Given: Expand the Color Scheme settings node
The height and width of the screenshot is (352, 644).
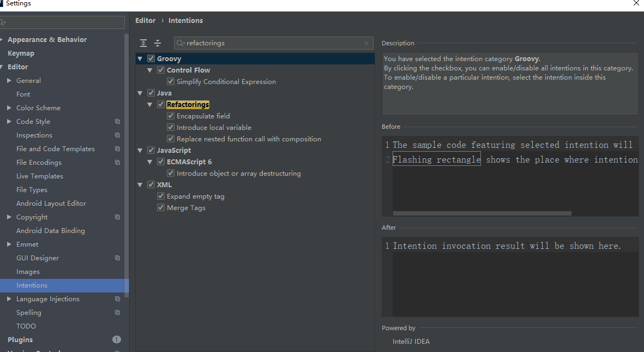Looking at the screenshot, I should [x=9, y=108].
